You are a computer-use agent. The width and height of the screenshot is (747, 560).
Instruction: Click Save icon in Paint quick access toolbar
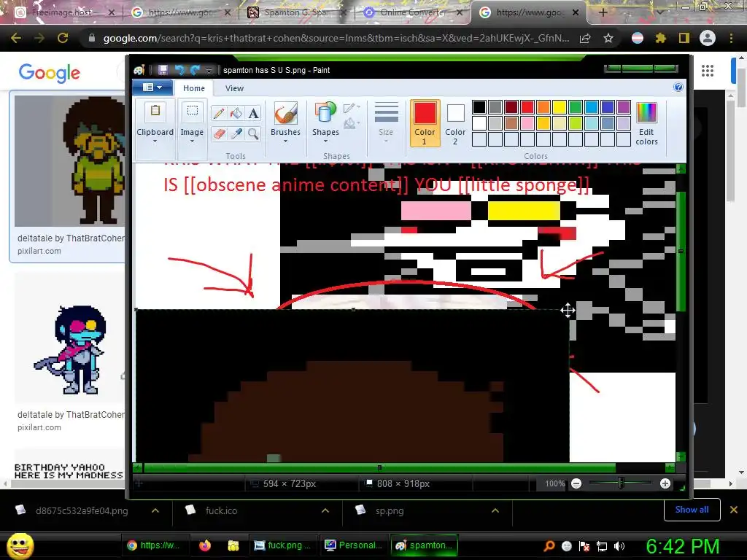[163, 70]
